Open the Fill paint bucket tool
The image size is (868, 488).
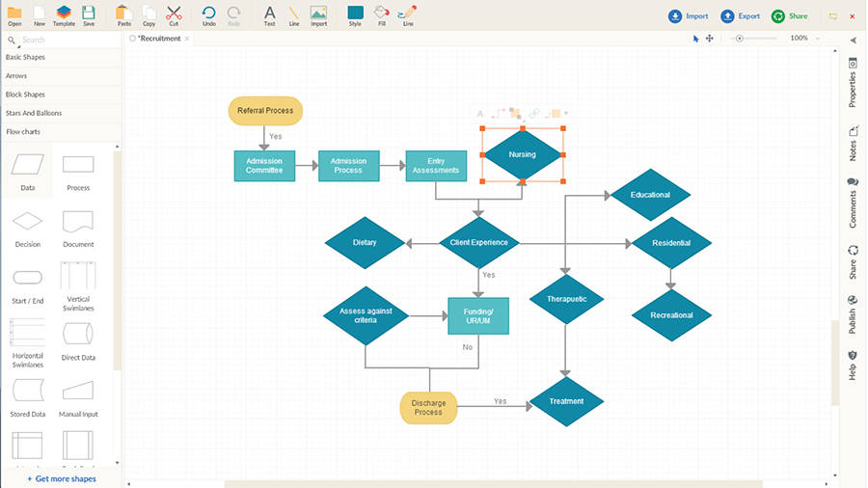click(x=382, y=14)
